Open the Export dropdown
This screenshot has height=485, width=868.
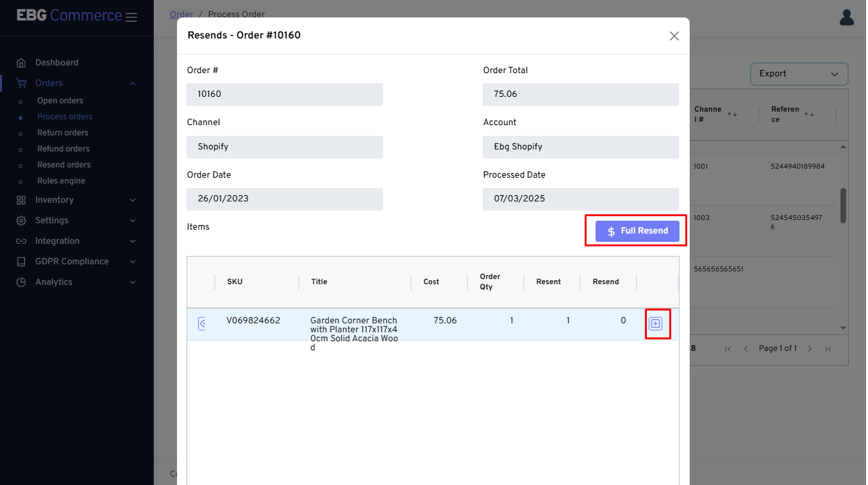[799, 74]
